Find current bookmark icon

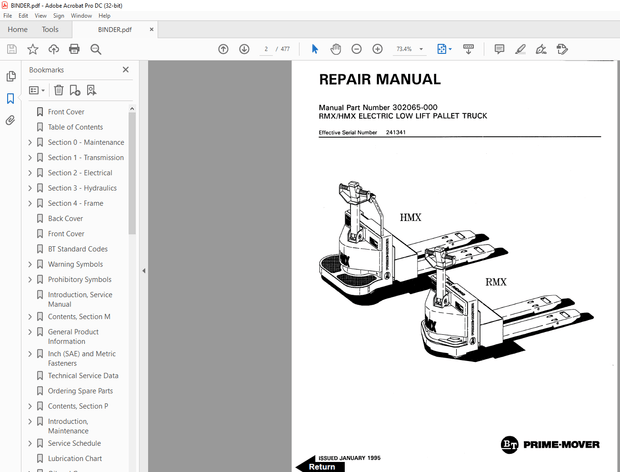click(x=91, y=90)
